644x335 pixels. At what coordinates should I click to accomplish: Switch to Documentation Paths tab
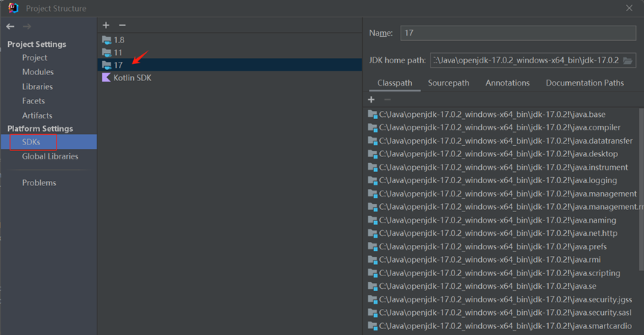click(585, 83)
